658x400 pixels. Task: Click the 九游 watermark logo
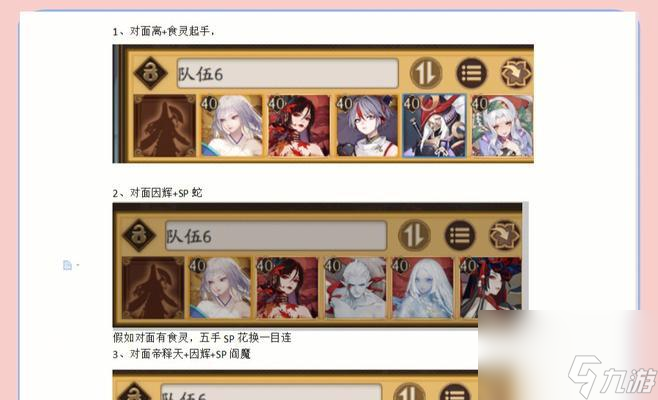(612, 376)
